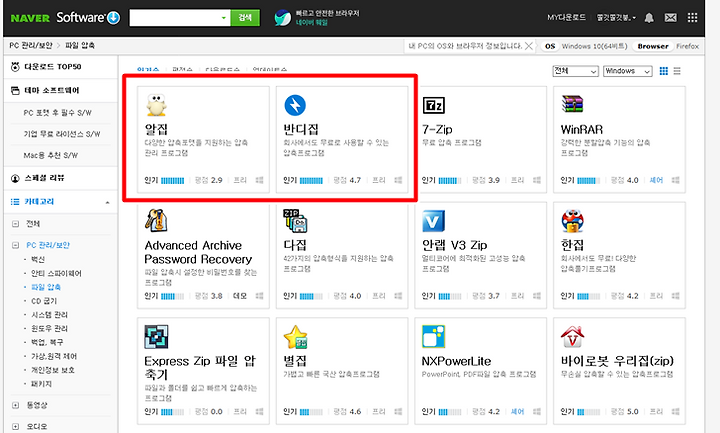Go to PC 관리/보안 breadcrumb link
This screenshot has width=720, height=433.
[x=31, y=45]
